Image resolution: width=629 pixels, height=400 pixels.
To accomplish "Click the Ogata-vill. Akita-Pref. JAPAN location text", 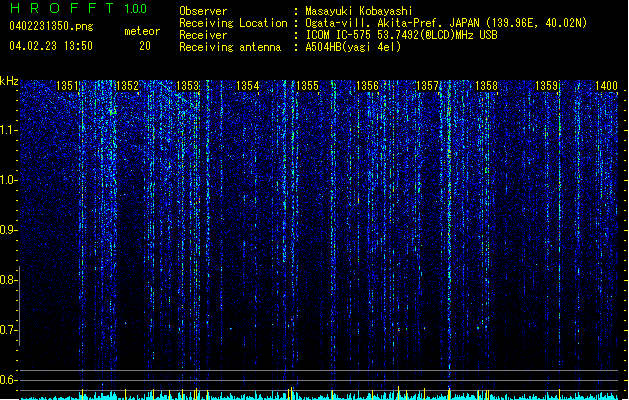I will 446,23.
